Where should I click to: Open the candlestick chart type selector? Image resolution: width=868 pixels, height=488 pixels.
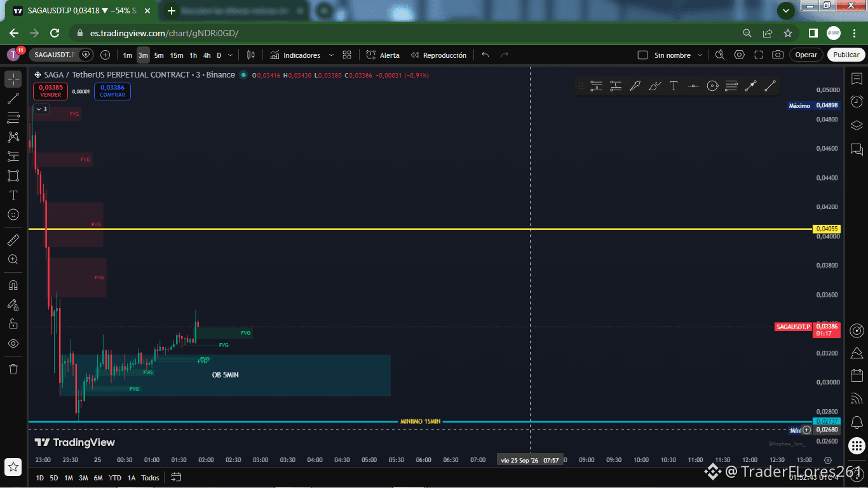point(251,55)
